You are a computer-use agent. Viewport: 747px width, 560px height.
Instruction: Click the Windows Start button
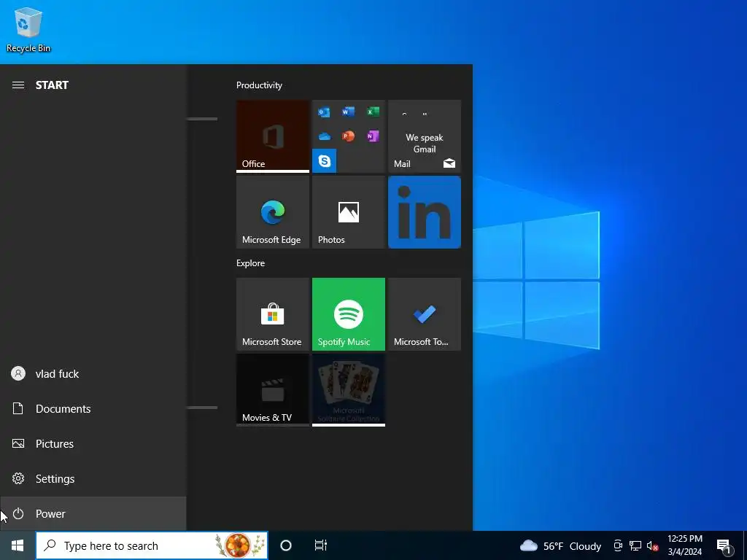coord(18,545)
